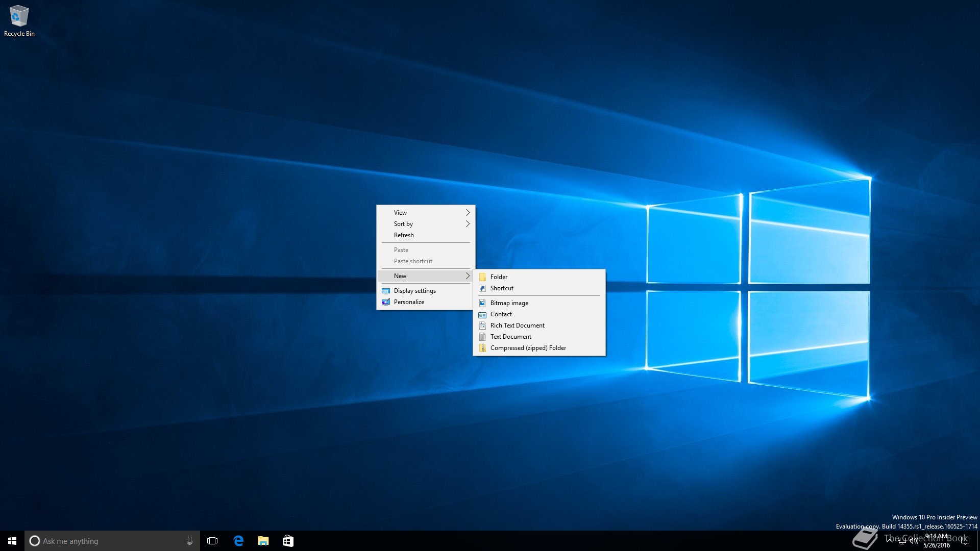The image size is (980, 551).
Task: Click Cortana microphone icon in search box
Action: tap(189, 541)
